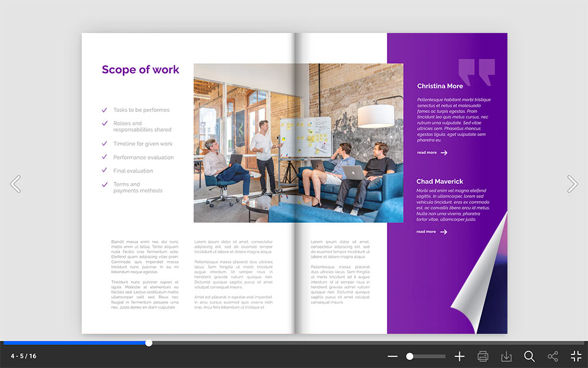The image size is (588, 368).
Task: Click the checkmark beside 'Performance evaluation'
Action: (x=105, y=157)
